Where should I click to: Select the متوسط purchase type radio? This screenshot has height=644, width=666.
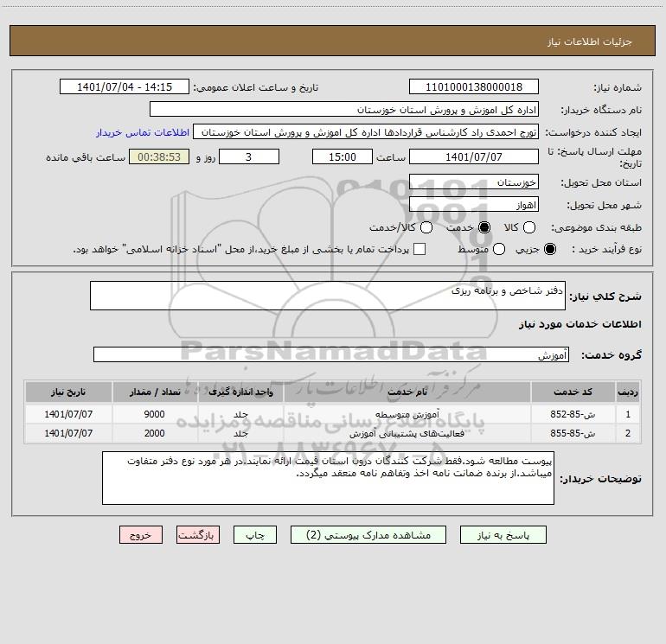499,249
